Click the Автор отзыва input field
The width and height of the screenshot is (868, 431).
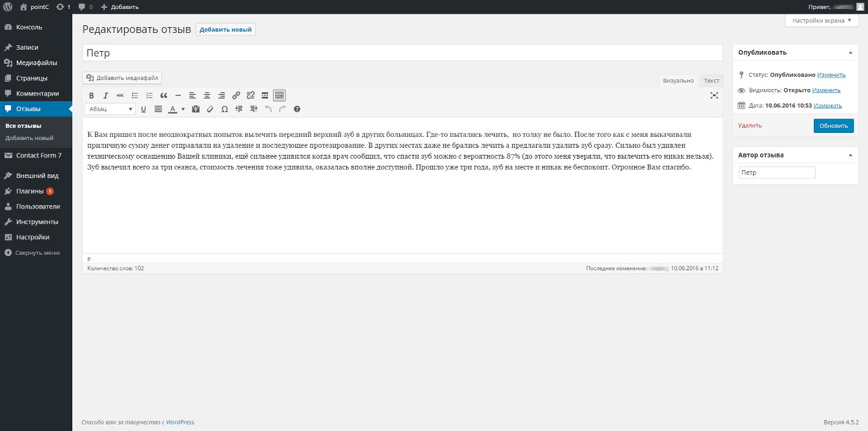pos(777,173)
